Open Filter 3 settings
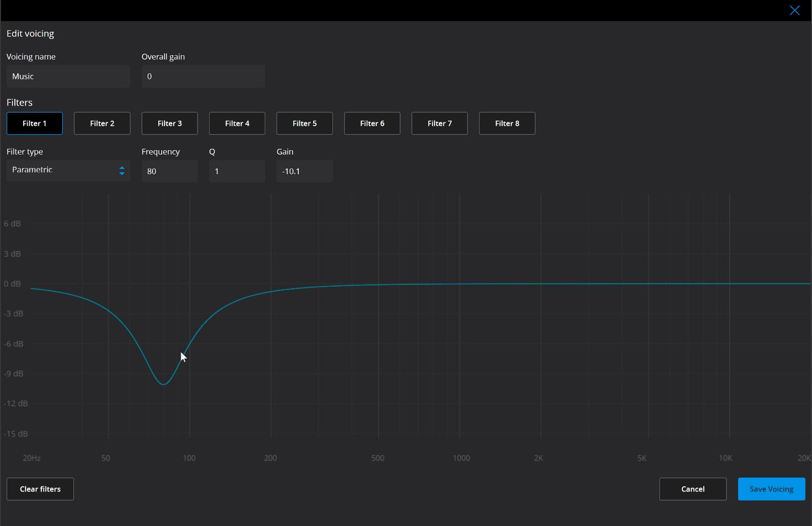Image resolution: width=812 pixels, height=526 pixels. click(x=170, y=123)
